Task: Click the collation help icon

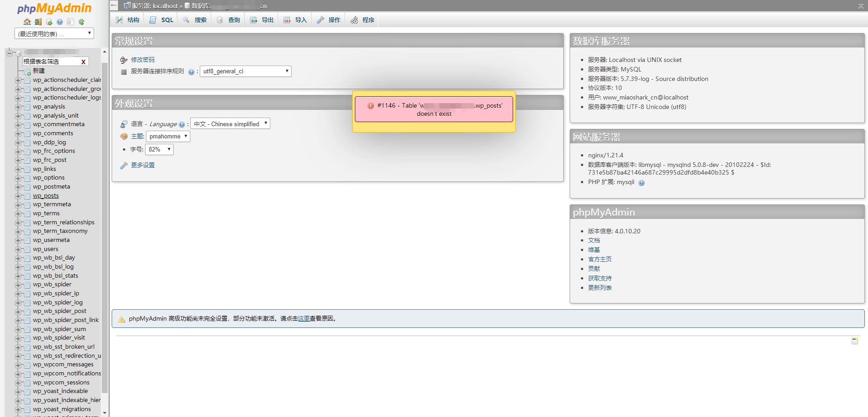Action: 191,72
